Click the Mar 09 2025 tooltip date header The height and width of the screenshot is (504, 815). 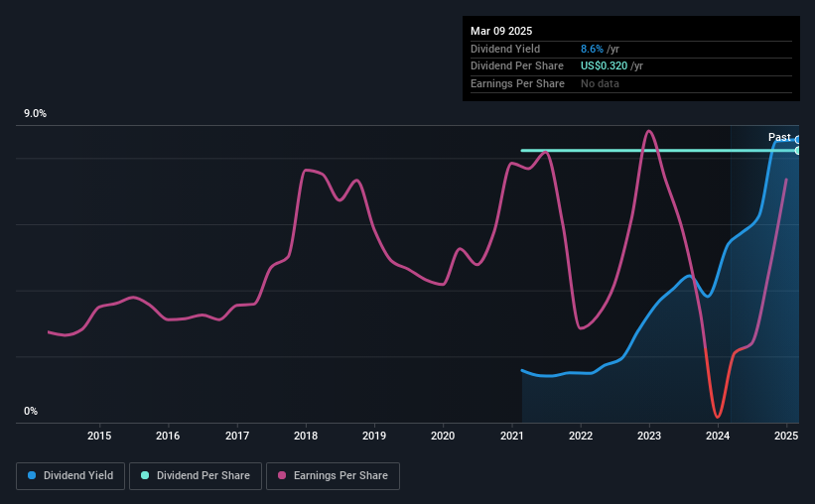(x=501, y=31)
